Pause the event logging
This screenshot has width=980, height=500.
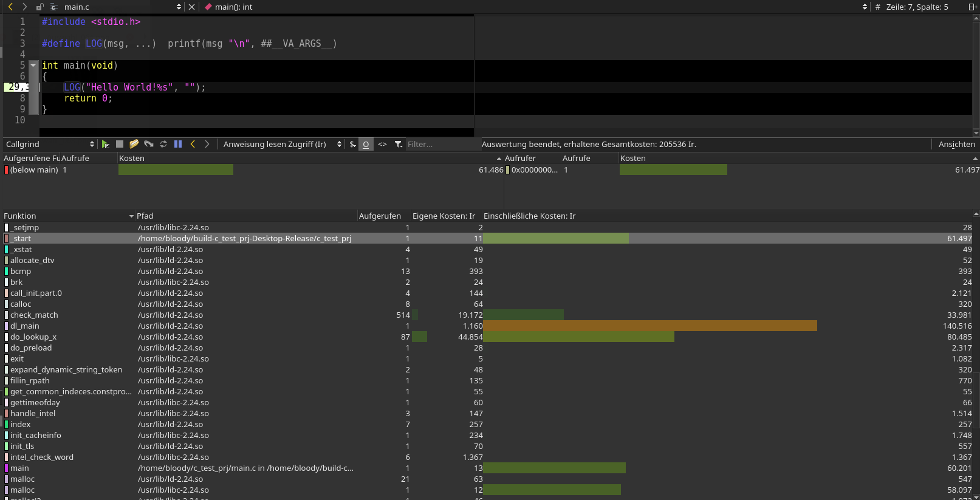click(x=178, y=144)
